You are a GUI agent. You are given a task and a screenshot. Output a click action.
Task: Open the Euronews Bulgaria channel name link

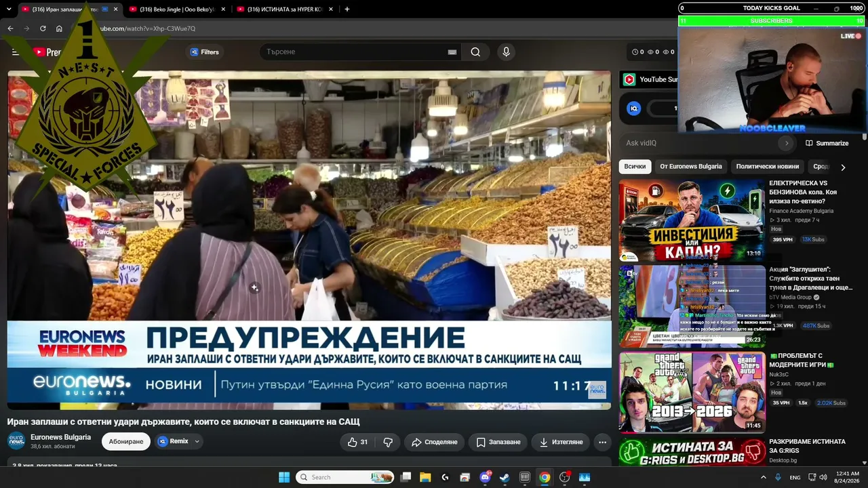(x=60, y=437)
